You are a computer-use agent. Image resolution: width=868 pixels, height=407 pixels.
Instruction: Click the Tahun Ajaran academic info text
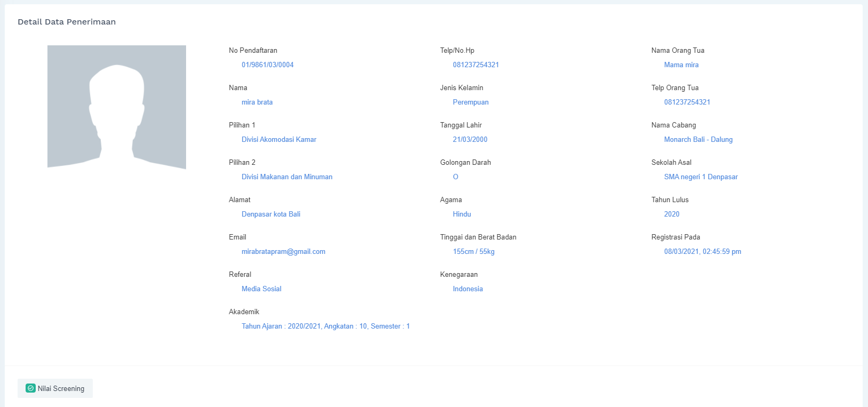point(325,326)
